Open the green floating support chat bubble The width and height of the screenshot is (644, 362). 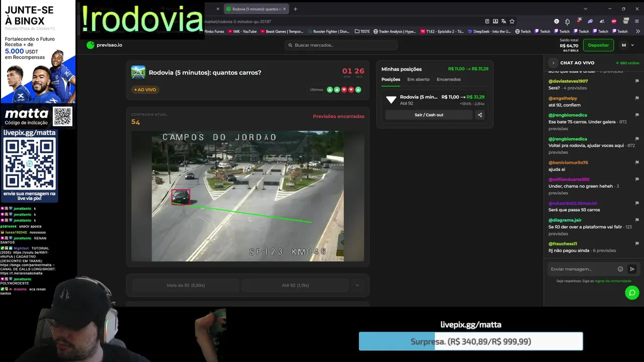coord(632,293)
